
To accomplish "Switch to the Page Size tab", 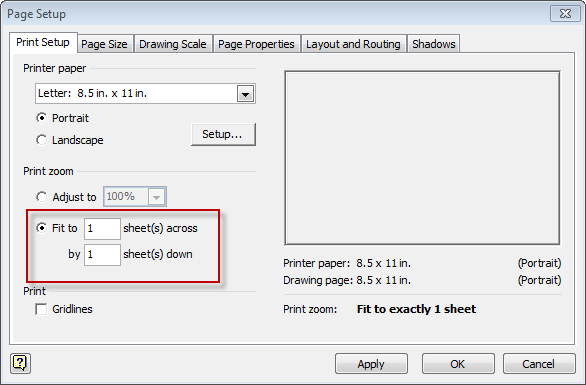I will point(104,44).
